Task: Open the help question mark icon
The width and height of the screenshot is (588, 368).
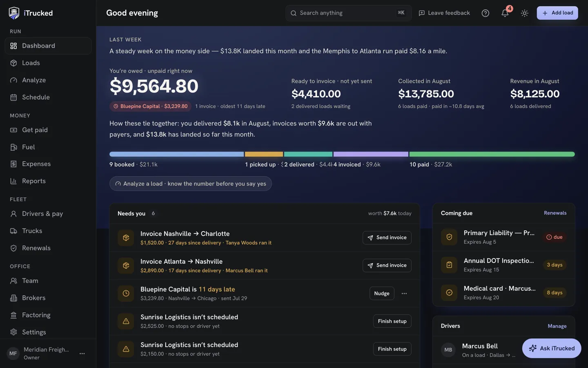Action: [x=485, y=13]
